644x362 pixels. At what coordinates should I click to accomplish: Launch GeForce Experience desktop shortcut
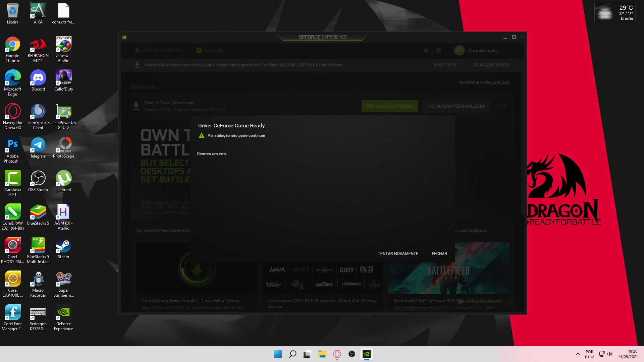(63, 318)
